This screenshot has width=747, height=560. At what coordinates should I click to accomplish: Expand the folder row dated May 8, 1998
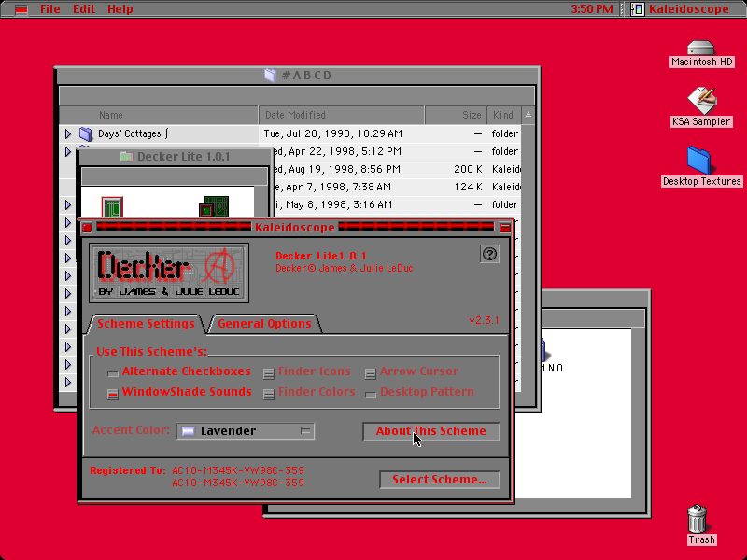(x=68, y=204)
